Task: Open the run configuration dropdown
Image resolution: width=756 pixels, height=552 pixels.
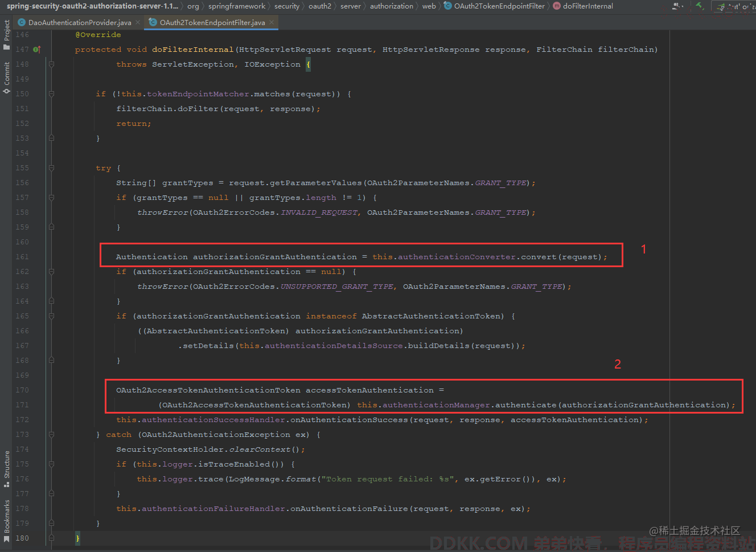Action: coord(734,7)
